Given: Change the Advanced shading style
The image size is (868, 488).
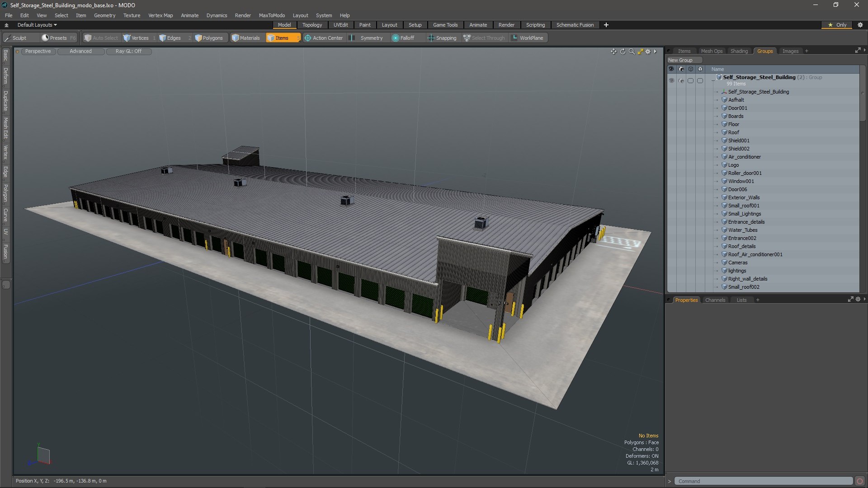Looking at the screenshot, I should point(80,51).
